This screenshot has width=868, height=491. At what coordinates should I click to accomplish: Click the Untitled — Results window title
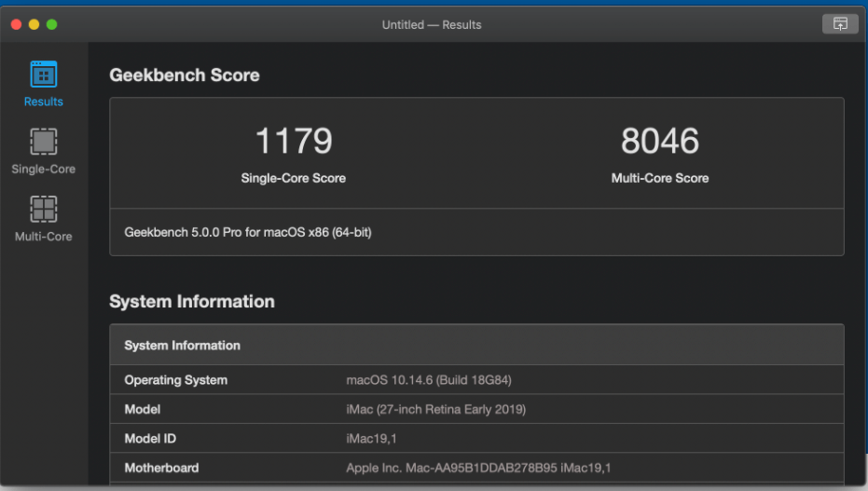pos(432,25)
